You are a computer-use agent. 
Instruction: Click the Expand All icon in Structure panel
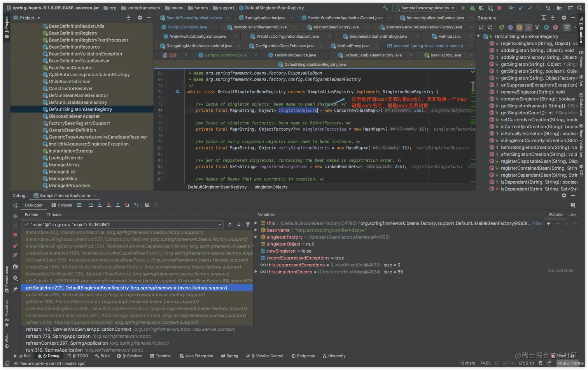[544, 18]
